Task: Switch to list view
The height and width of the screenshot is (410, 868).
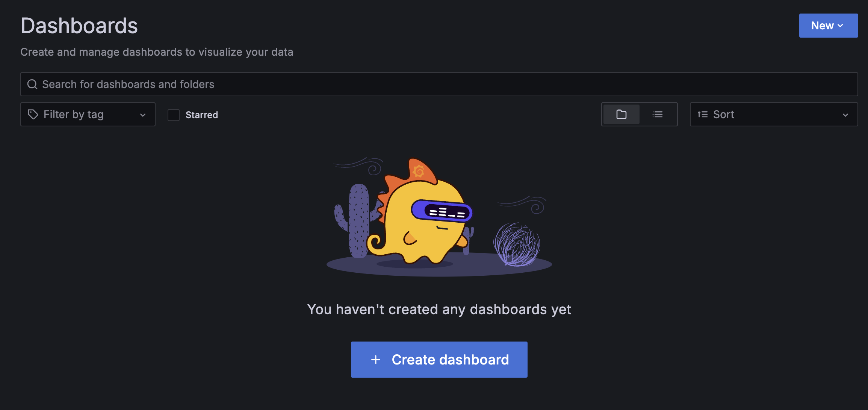Action: pos(658,114)
